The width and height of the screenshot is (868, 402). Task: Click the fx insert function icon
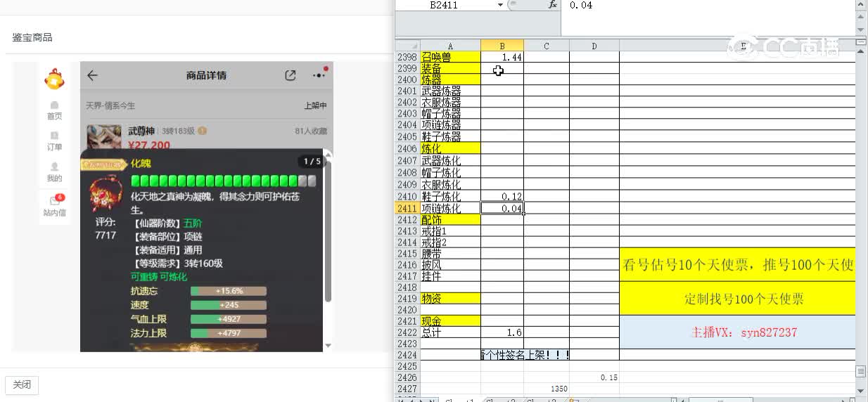click(x=552, y=4)
